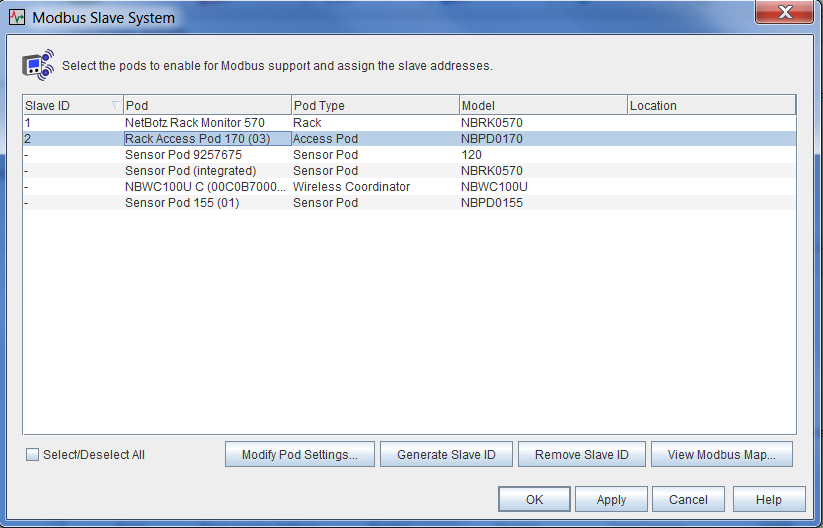This screenshot has width=823, height=528.
Task: Check the Select/Deselect All checkbox
Action: [x=33, y=455]
